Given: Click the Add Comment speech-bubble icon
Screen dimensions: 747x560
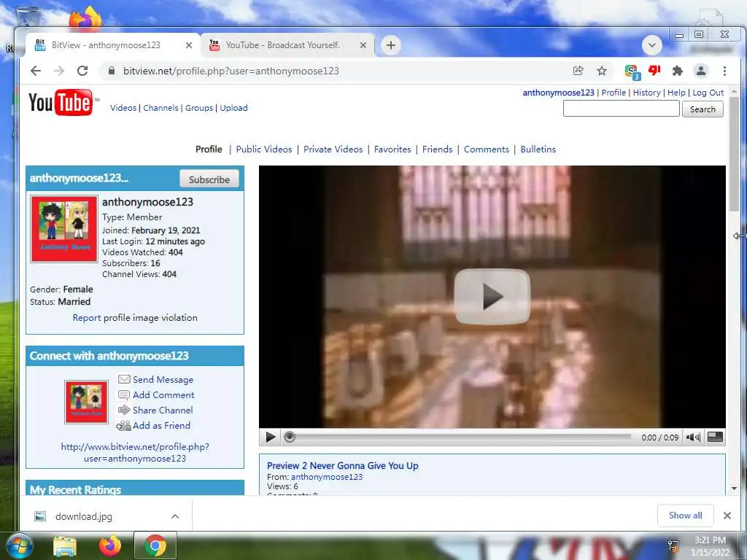Looking at the screenshot, I should point(124,394).
